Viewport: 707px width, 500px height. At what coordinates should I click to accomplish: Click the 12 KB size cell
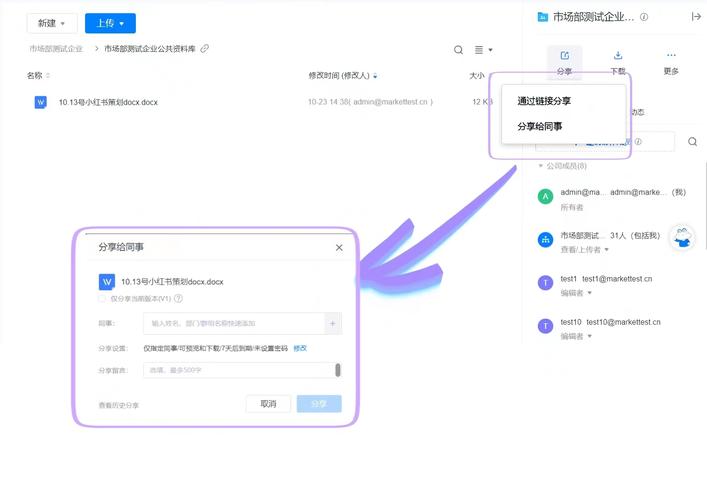pyautogui.click(x=482, y=102)
